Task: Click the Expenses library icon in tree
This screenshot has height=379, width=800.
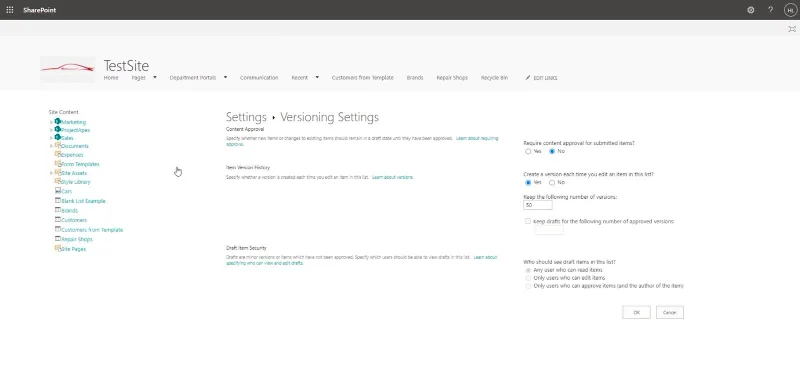Action: [x=58, y=154]
